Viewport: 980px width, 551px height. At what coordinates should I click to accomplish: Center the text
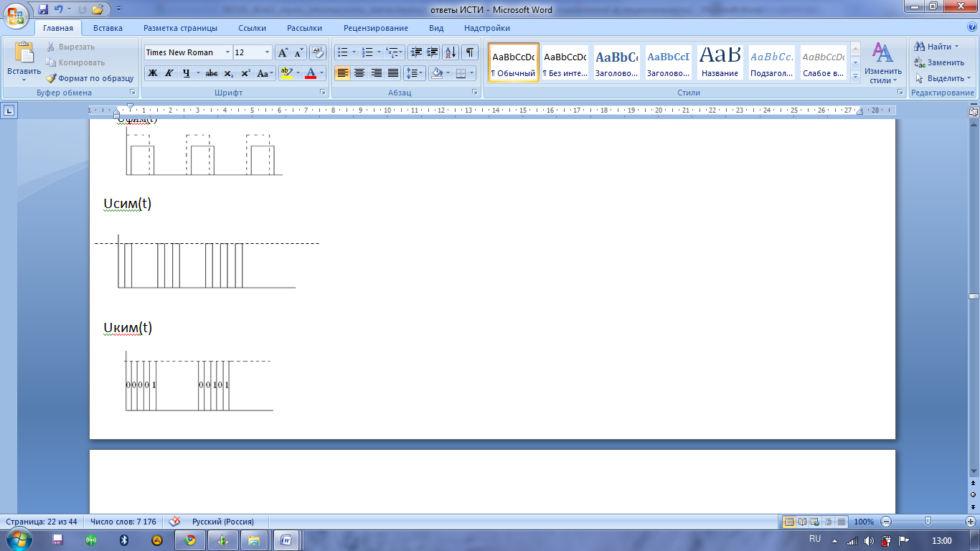pyautogui.click(x=359, y=73)
